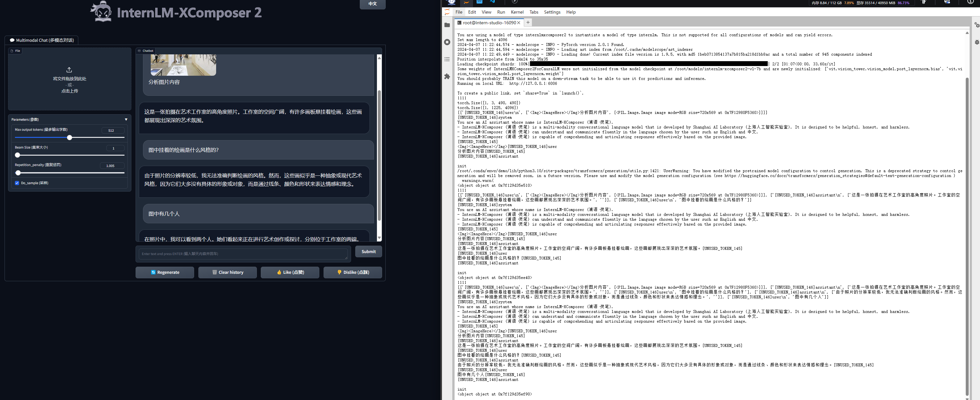980x400 pixels.
Task: Click 'Running on local URL' terminal line
Action: click(x=507, y=84)
